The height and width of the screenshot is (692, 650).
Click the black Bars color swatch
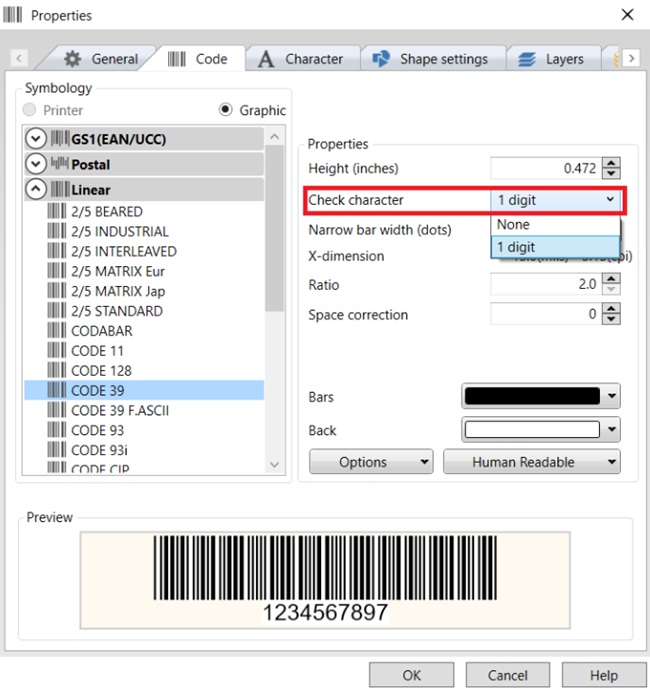tap(532, 396)
